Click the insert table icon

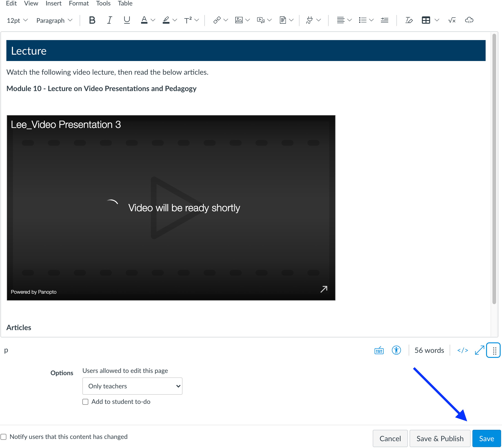click(x=426, y=20)
